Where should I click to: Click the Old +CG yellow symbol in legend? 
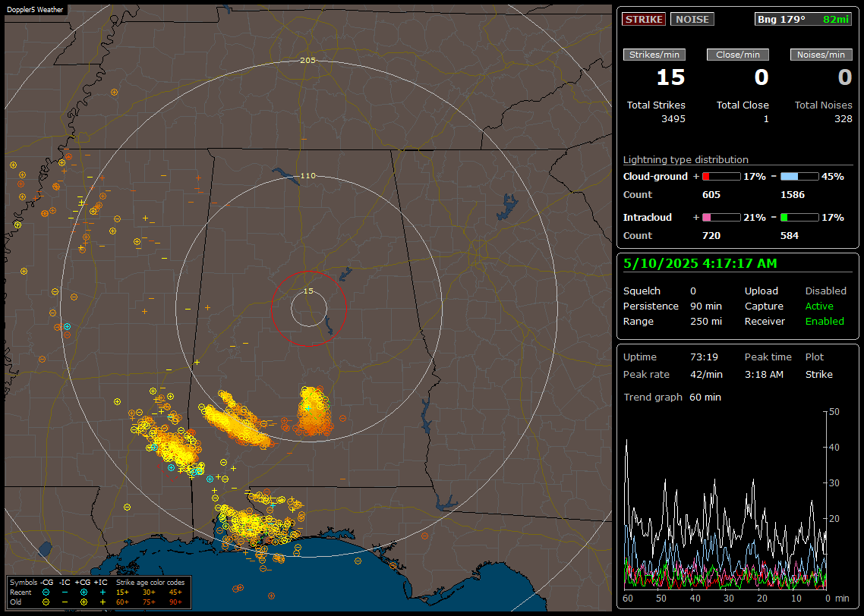point(84,602)
